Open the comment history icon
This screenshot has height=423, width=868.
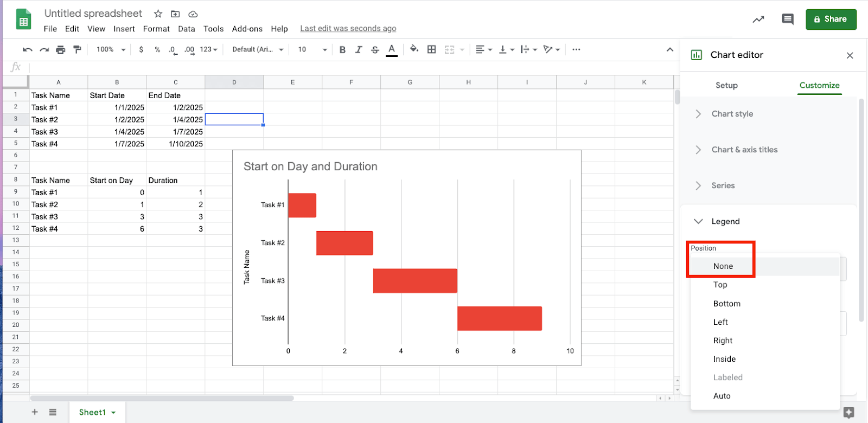tap(787, 20)
